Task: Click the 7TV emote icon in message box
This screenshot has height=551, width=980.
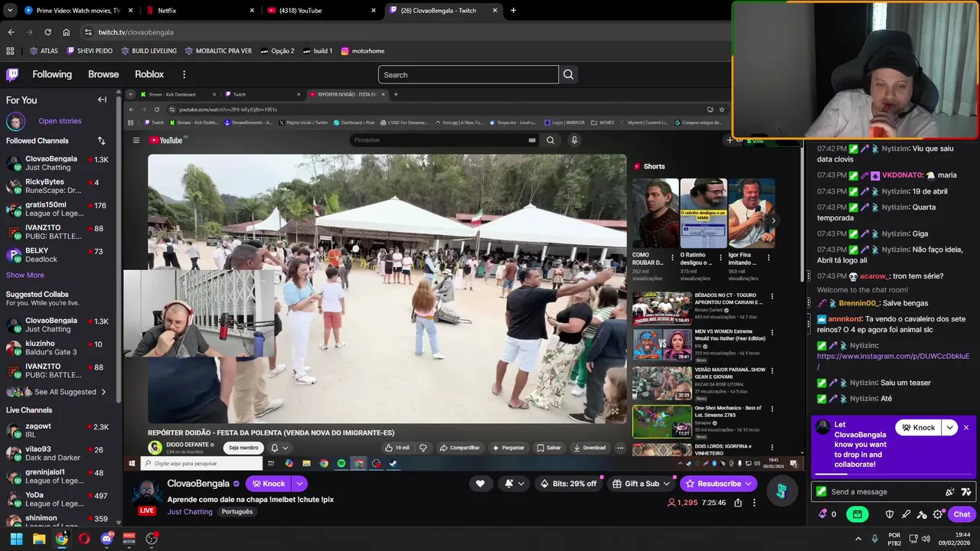Action: pos(965,492)
